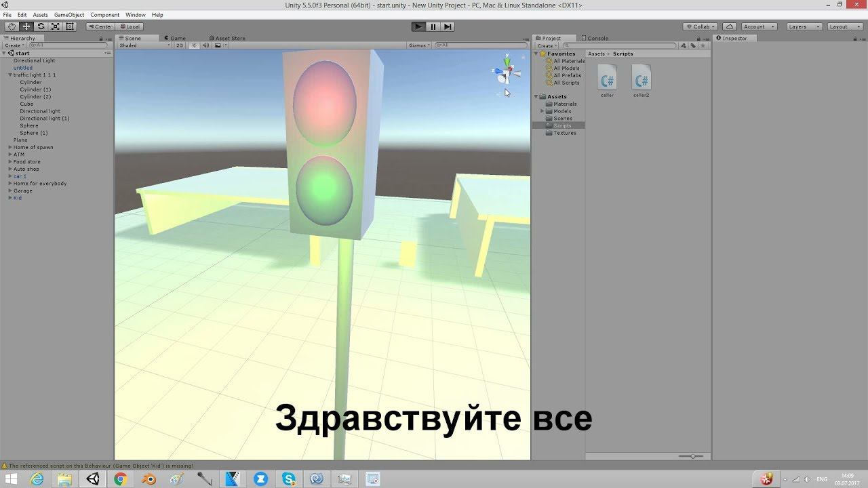
Task: Select the Hand tool in the toolbar
Action: point(12,26)
